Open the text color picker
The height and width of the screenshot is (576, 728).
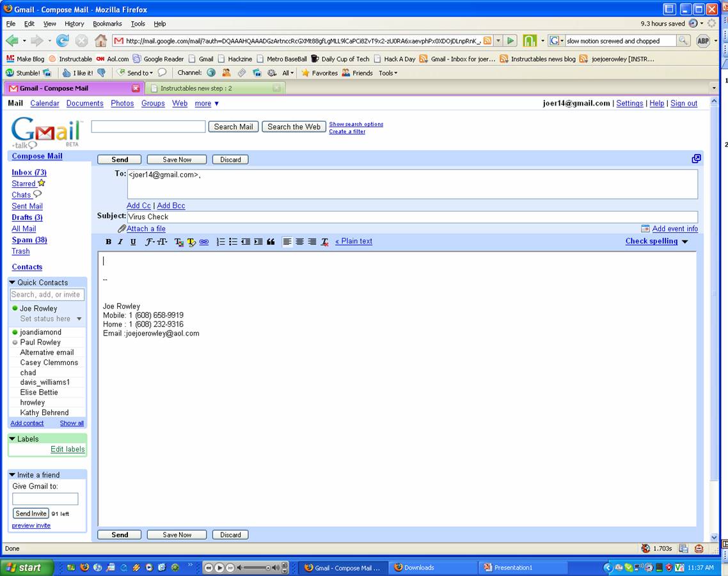(178, 241)
